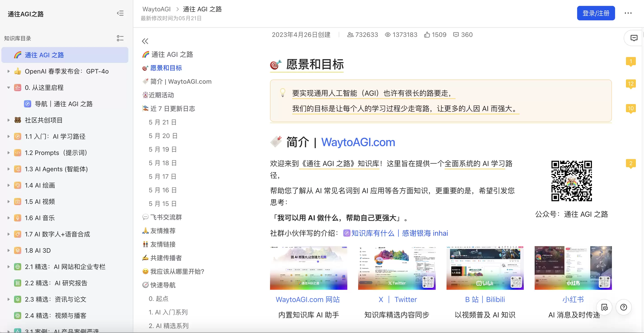Click the 登录/注册 button
This screenshot has width=644, height=333.
[x=596, y=13]
